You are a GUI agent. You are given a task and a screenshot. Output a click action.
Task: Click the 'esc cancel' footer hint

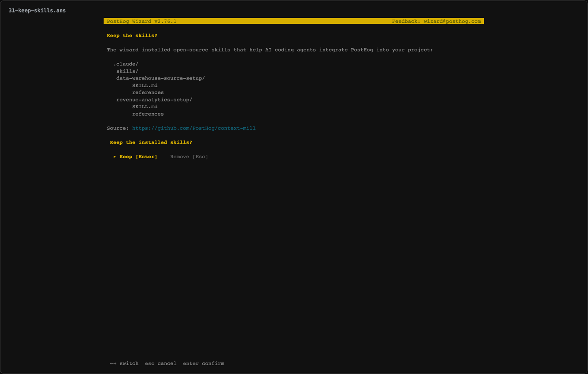161,363
